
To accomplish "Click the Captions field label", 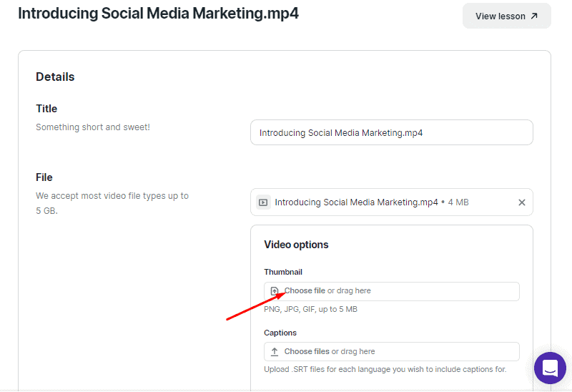I will (x=280, y=333).
